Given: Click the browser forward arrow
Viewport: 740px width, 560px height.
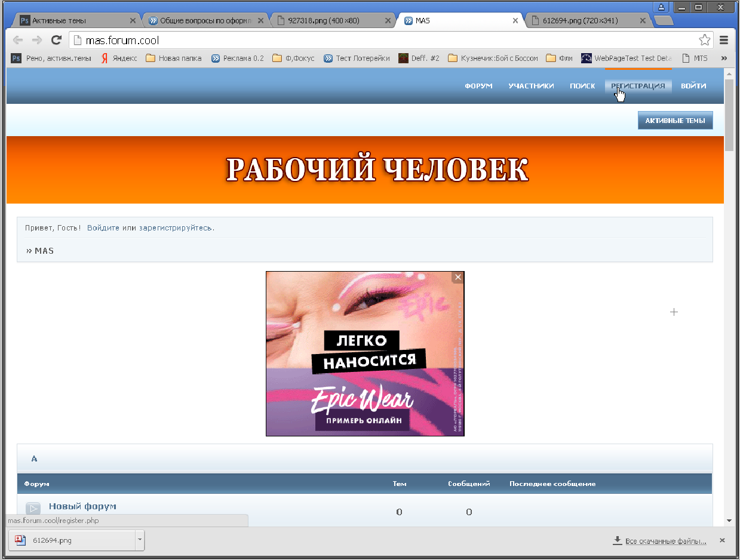Looking at the screenshot, I should [x=36, y=40].
